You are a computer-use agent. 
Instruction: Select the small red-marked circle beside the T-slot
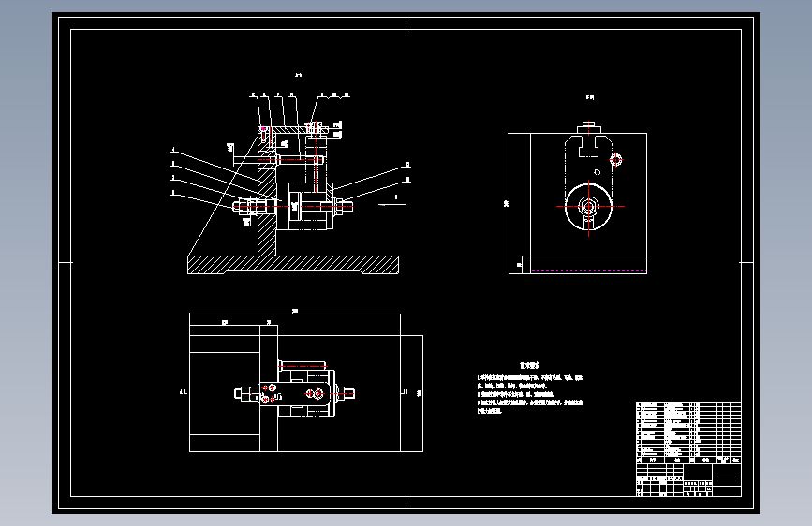tap(615, 160)
